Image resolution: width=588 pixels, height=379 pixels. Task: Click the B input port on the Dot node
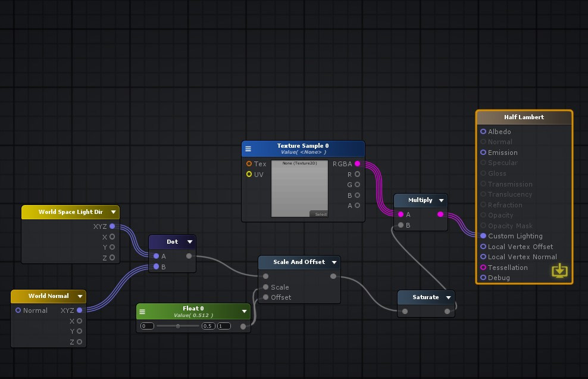pyautogui.click(x=155, y=267)
